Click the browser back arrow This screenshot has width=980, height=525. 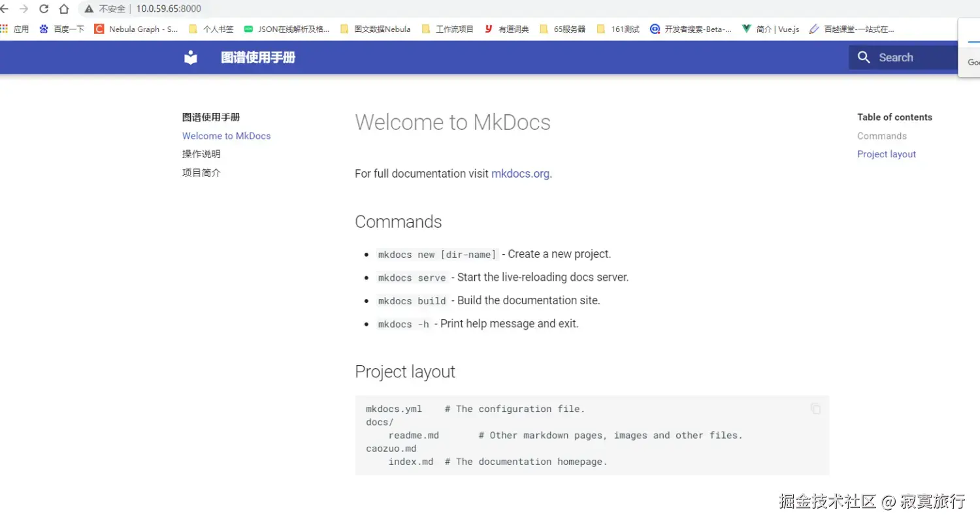pyautogui.click(x=3, y=8)
